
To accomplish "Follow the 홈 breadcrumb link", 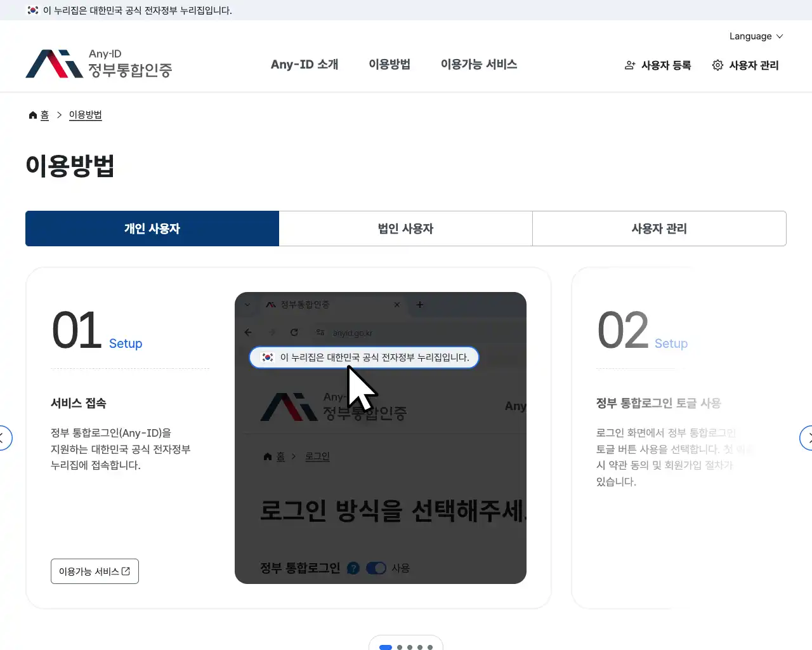I will coord(44,115).
